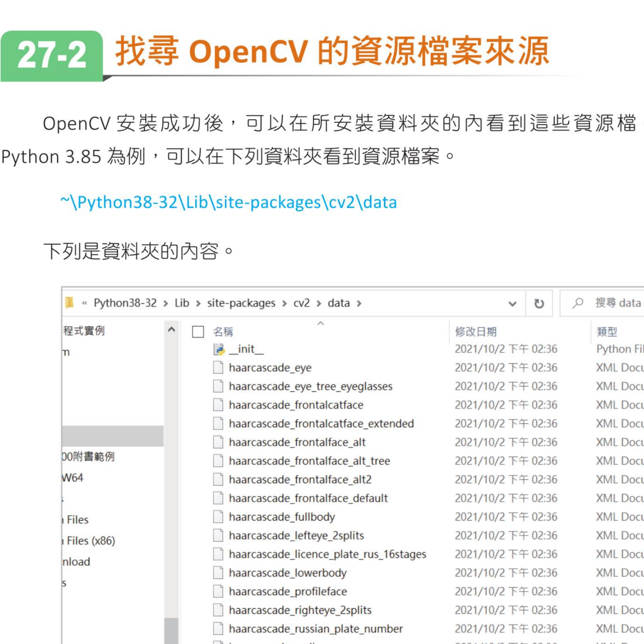Click the blue cv2\data path text

229,202
